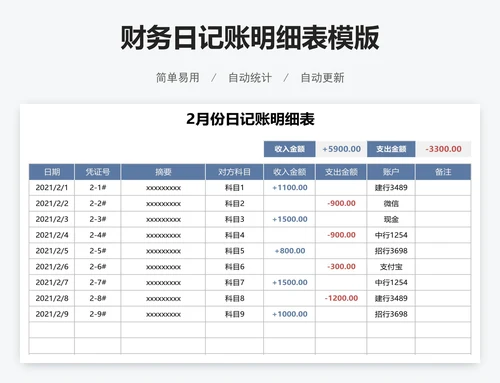500x383 pixels.
Task: Click income amount +1100.00
Action: click(290, 188)
